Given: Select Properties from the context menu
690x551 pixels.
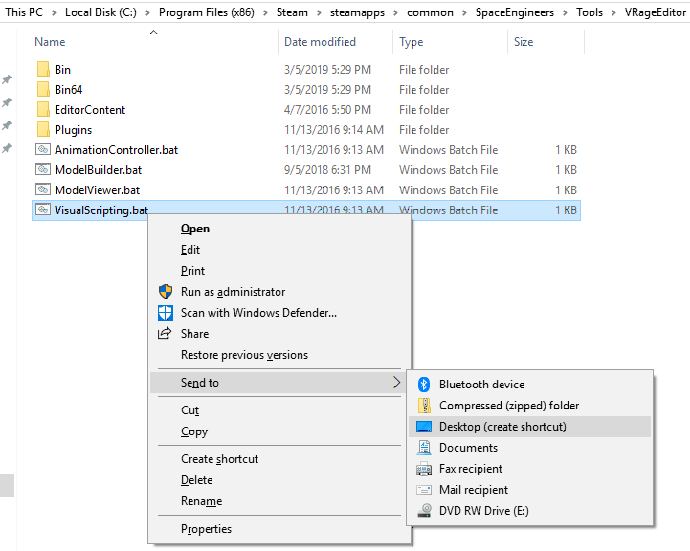Looking at the screenshot, I should point(206,529).
